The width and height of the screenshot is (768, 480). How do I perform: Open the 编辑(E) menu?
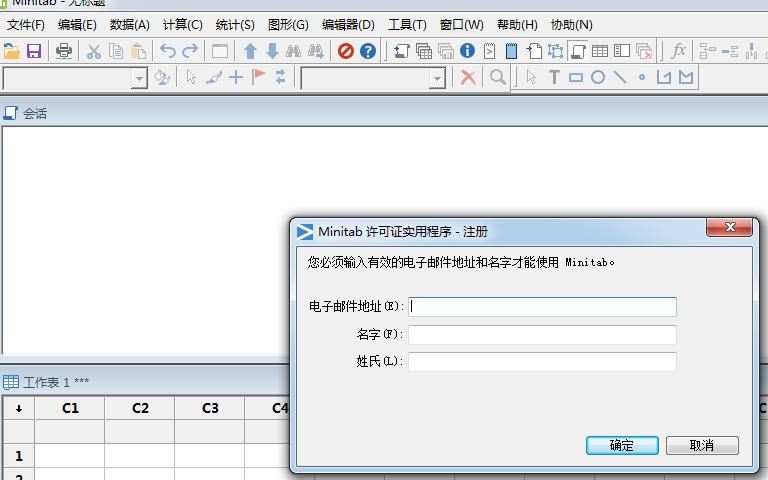(x=77, y=25)
